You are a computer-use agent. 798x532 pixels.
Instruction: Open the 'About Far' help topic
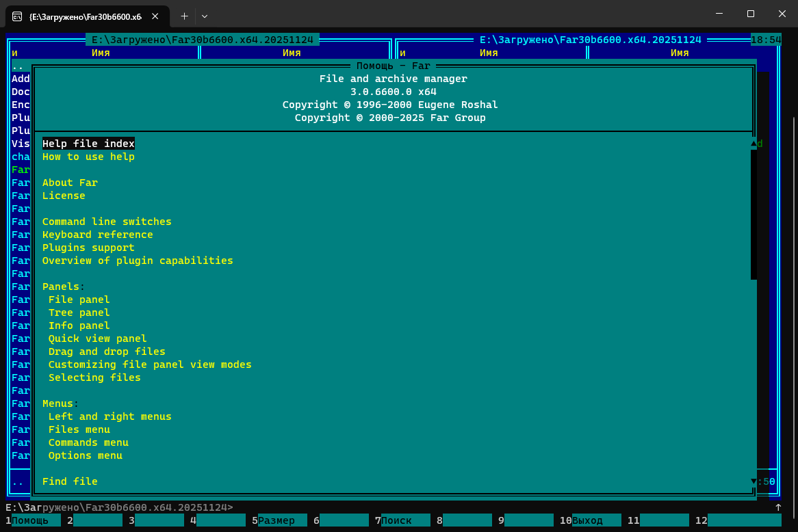coord(70,183)
